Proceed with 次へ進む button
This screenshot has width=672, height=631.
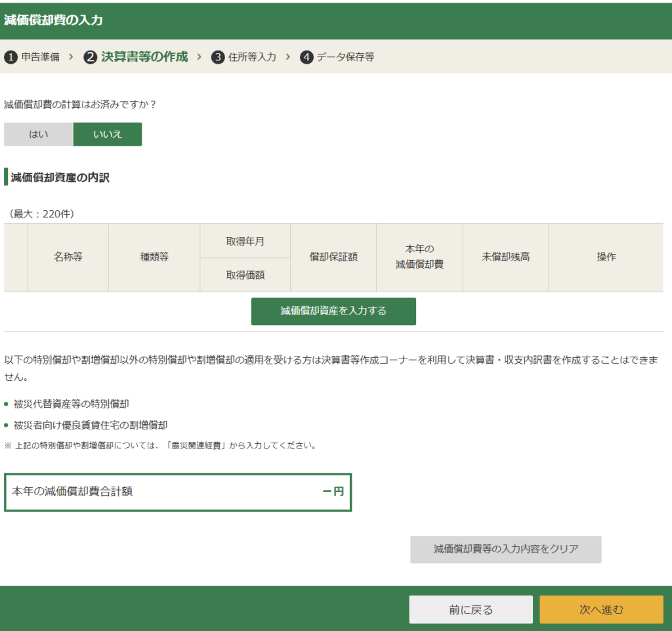(x=601, y=609)
